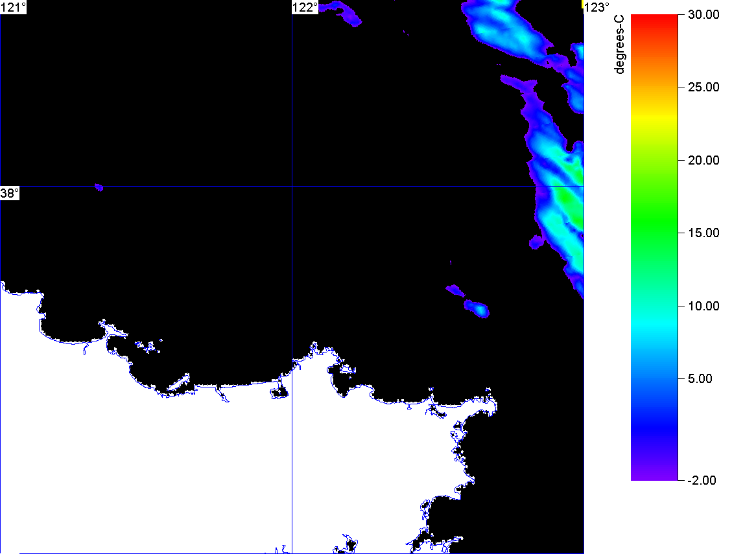The height and width of the screenshot is (554, 756).
Task: Click the degrees-C colorbar unit label
Action: 619,44
